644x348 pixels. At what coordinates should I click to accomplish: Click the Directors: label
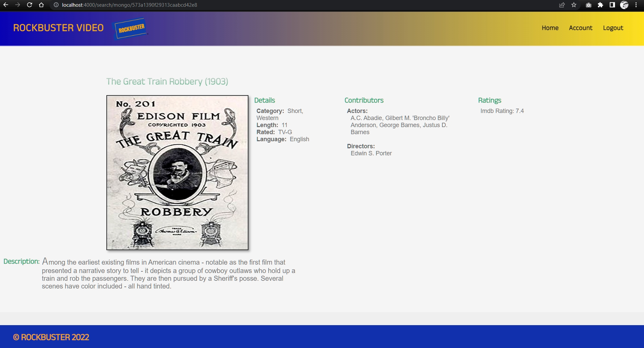point(361,146)
